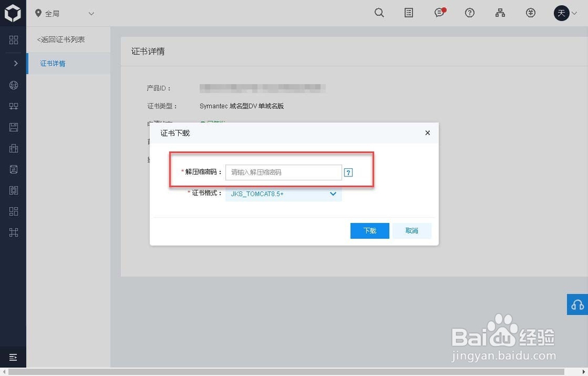Open the search magnifier icon
The width and height of the screenshot is (588, 376).
tap(379, 13)
